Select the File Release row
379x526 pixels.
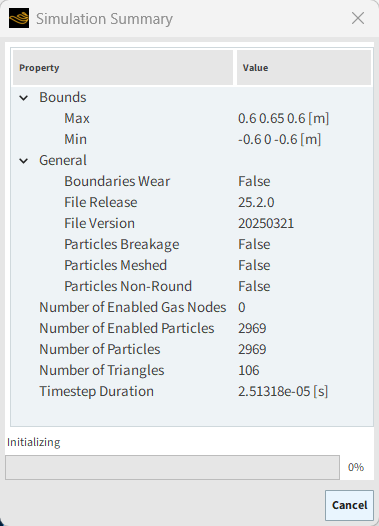coord(192,202)
